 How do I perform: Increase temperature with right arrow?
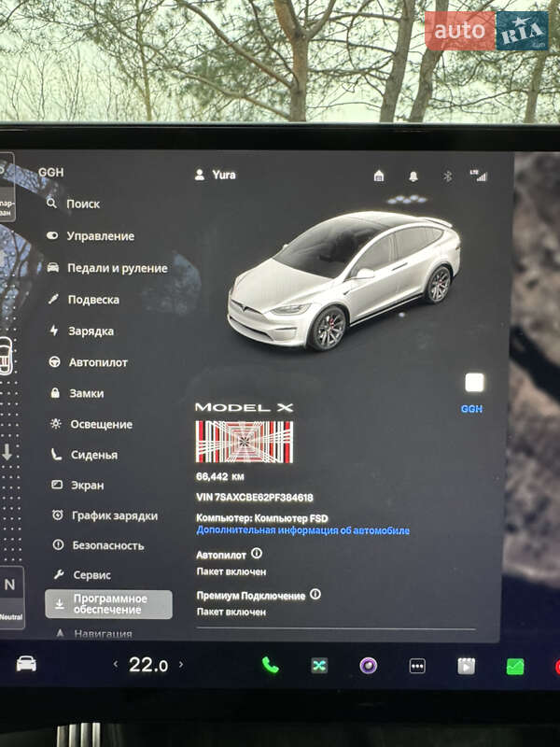point(181,664)
